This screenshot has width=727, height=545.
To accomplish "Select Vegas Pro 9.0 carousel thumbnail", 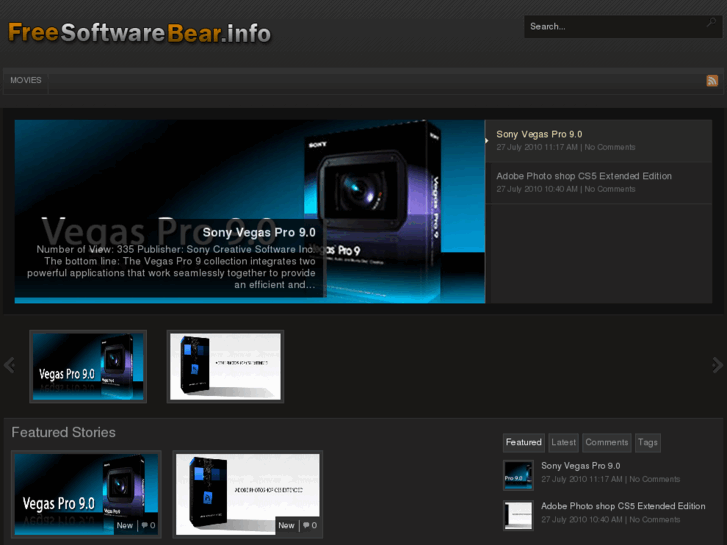I will coord(88,366).
